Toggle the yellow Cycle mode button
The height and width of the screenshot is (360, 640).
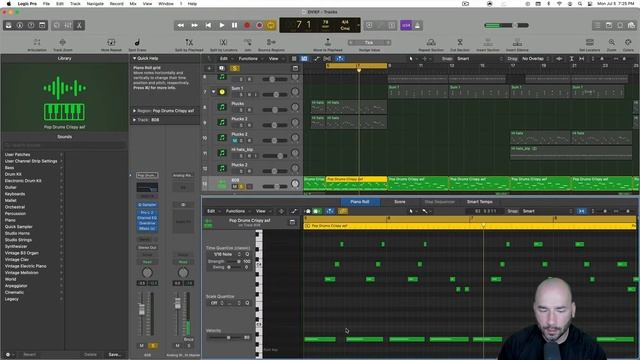coord(271,25)
